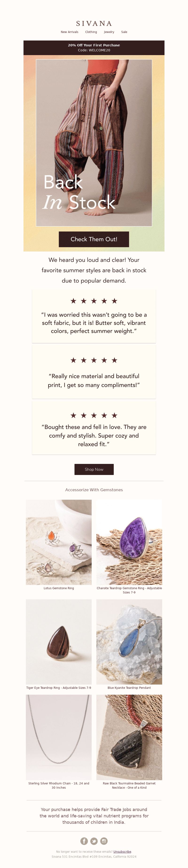This screenshot has height=868, width=188.
Task: Click the Check Them Out! button
Action: point(94,239)
